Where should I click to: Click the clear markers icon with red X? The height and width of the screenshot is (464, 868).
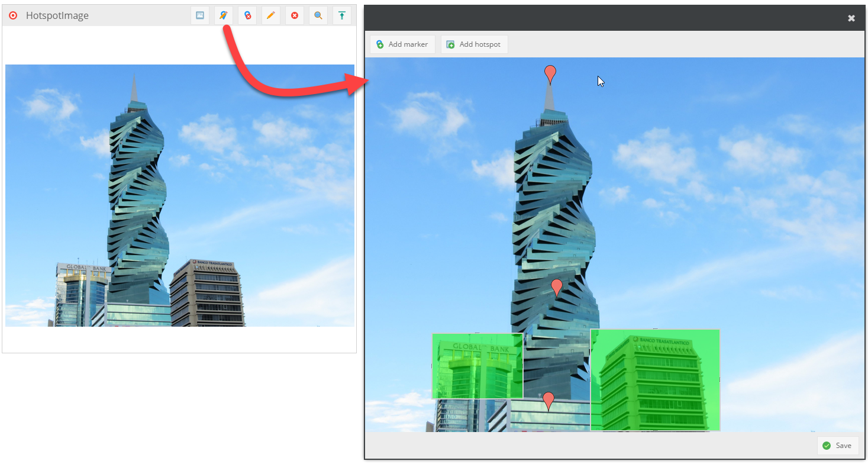247,16
